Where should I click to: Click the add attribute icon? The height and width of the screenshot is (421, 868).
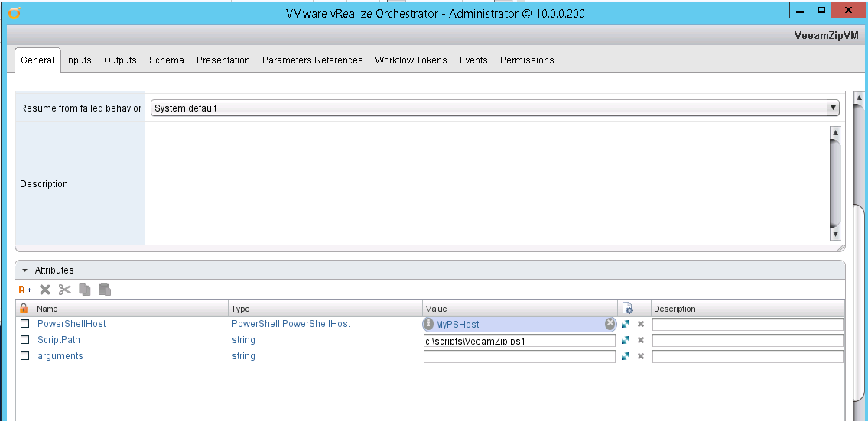tap(25, 290)
